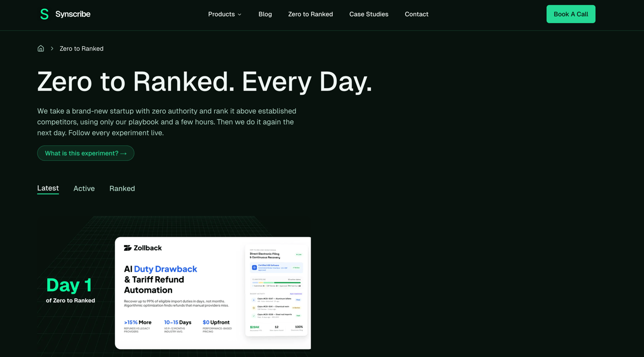Go to home via breadcrumb house icon
Viewport: 644px width, 357px height.
(41, 49)
